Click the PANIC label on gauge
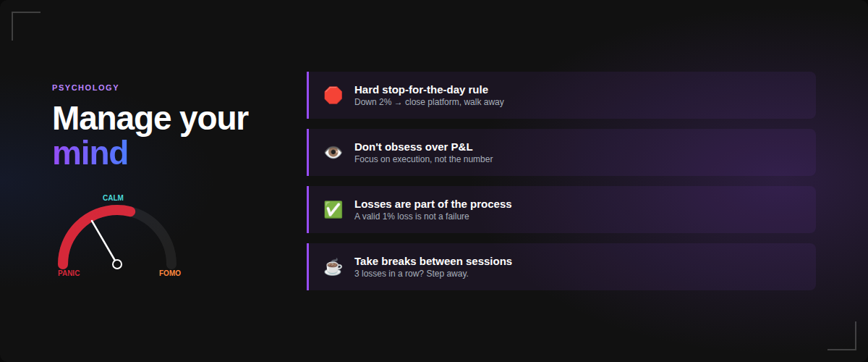This screenshot has height=362, width=868. click(x=69, y=274)
